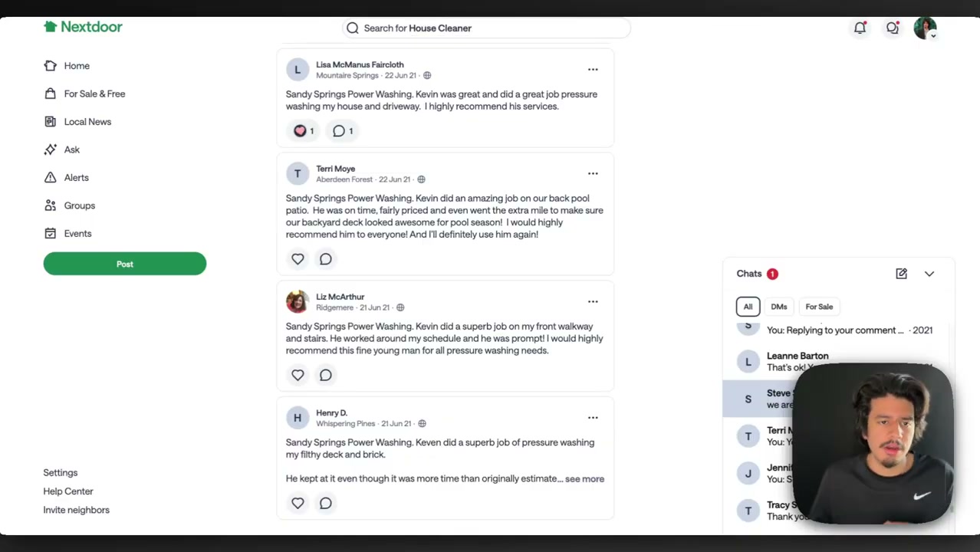Viewport: 980px width, 552px height.
Task: Open Lisa McManus Faircloth's profile avatar
Action: pos(298,70)
